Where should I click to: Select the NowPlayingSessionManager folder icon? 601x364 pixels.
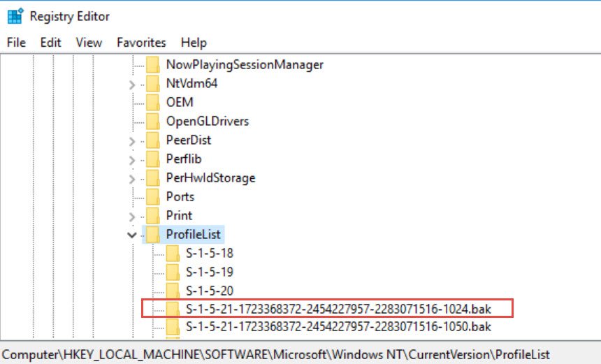[152, 65]
